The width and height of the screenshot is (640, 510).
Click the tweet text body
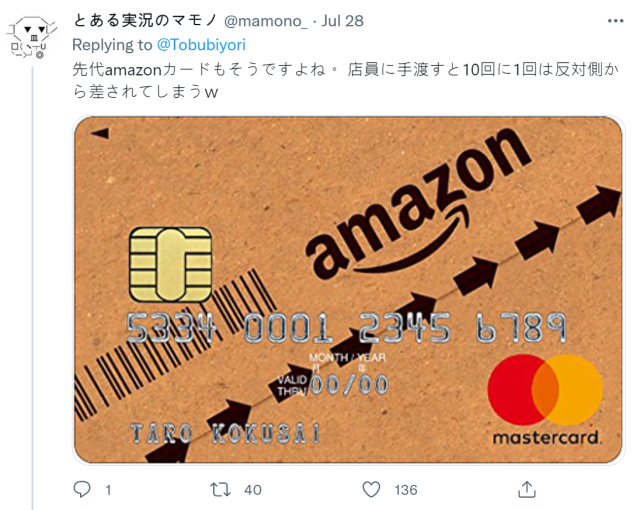[x=345, y=81]
